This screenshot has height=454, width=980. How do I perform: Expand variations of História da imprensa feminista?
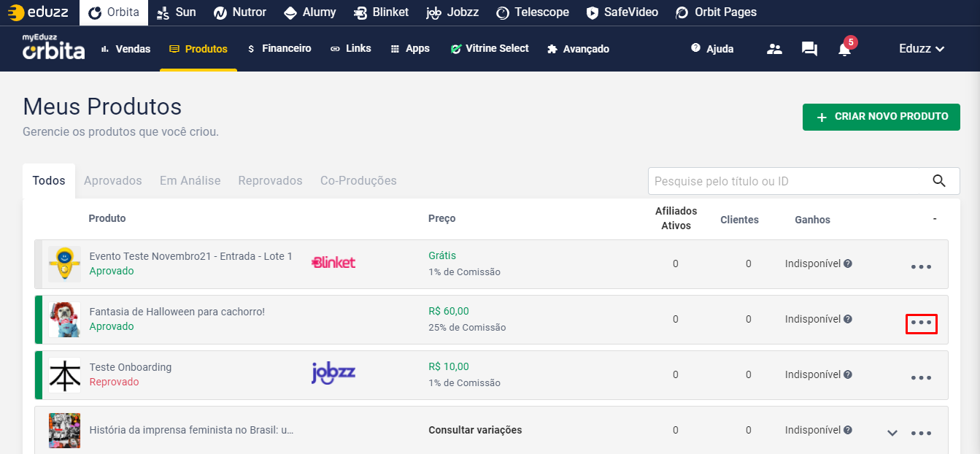pos(892,433)
